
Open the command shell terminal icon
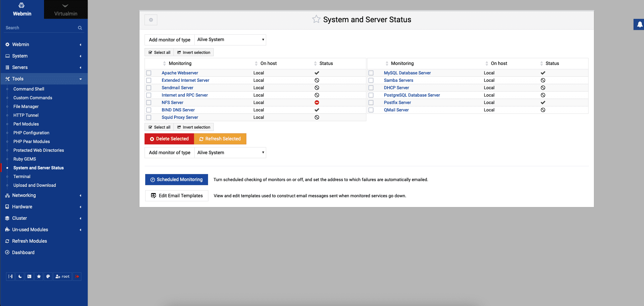(30, 276)
